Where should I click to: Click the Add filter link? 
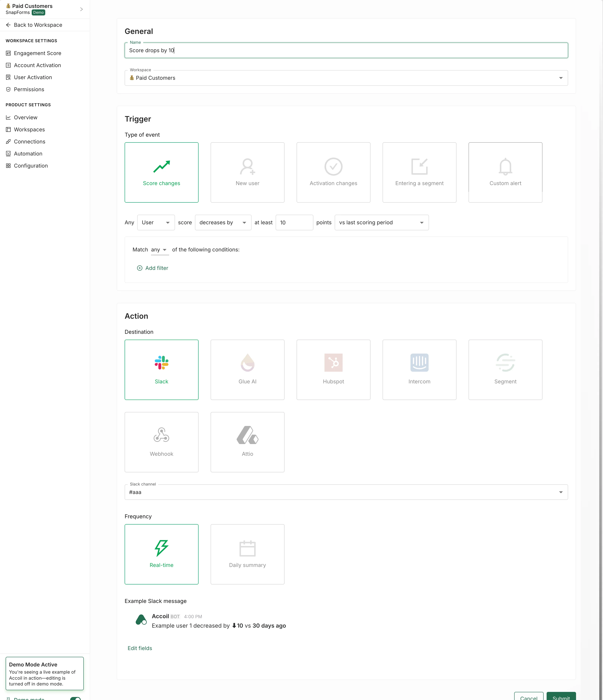click(x=153, y=268)
